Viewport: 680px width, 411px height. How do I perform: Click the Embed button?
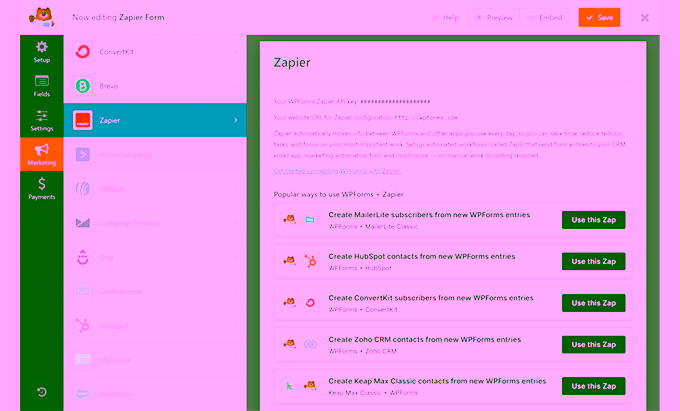coord(545,18)
